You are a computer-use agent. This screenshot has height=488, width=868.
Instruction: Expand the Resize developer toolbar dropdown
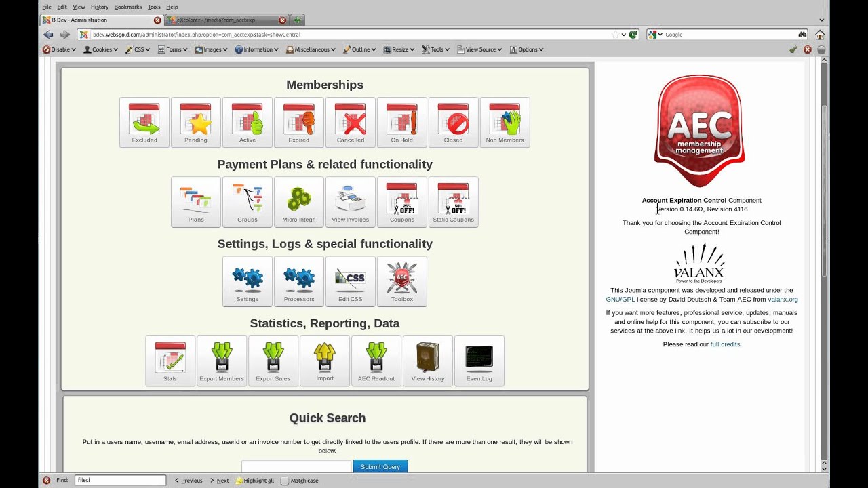coord(399,49)
